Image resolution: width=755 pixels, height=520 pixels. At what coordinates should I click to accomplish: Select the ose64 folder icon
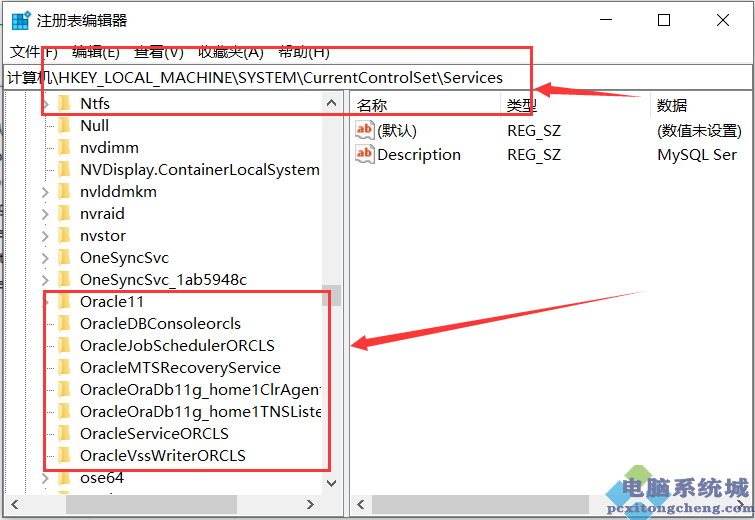(x=64, y=478)
